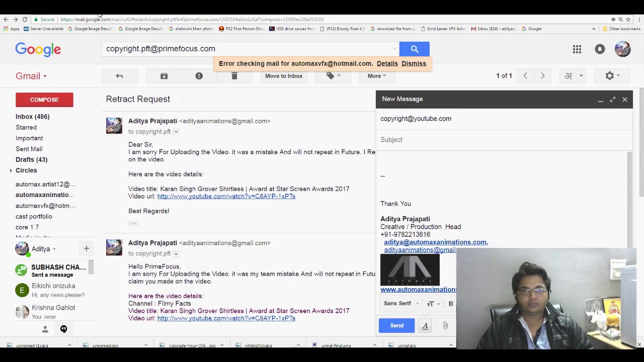This screenshot has height=362, width=644.
Task: Open the Important folder
Action: click(29, 138)
